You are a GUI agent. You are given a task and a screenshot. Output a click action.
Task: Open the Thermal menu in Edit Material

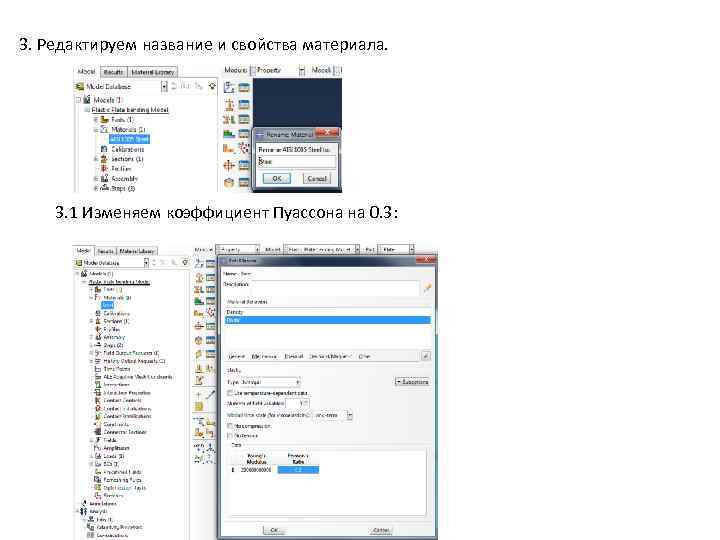294,356
